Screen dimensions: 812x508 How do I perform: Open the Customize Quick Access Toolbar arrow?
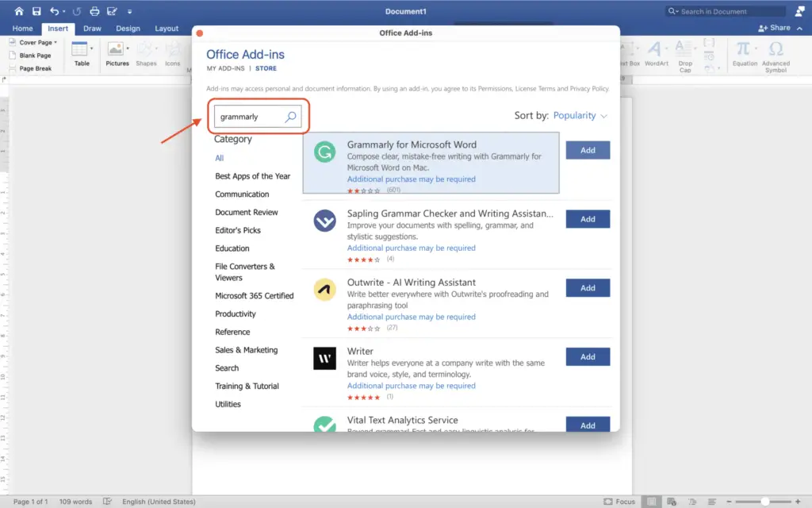point(129,11)
